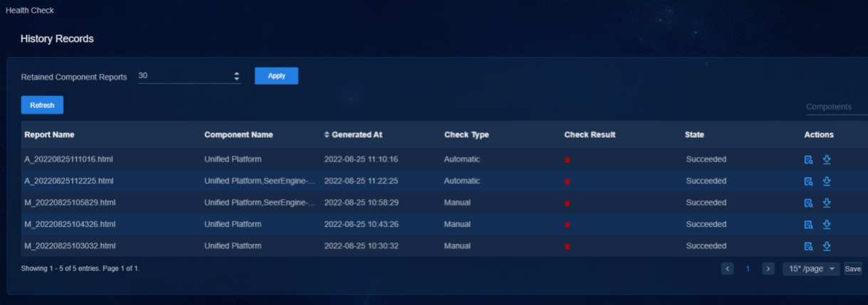This screenshot has width=868, height=305.
Task: Click the Refresh button
Action: click(x=42, y=105)
